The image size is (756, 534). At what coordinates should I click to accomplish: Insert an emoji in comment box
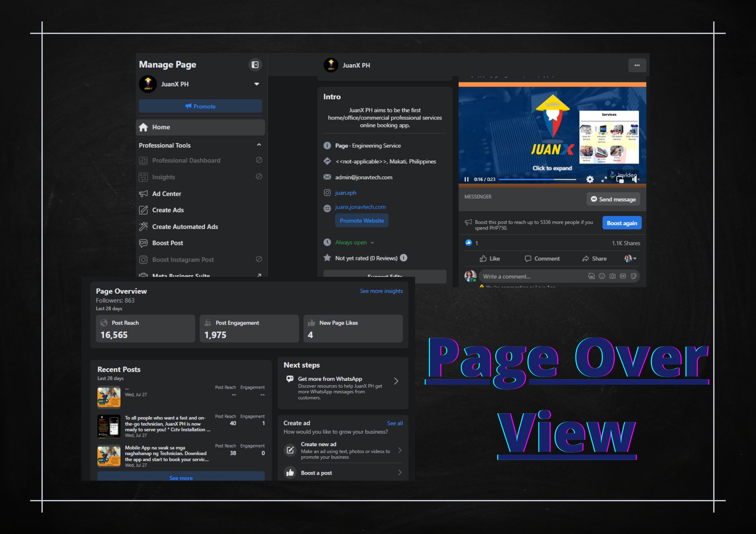pos(602,276)
